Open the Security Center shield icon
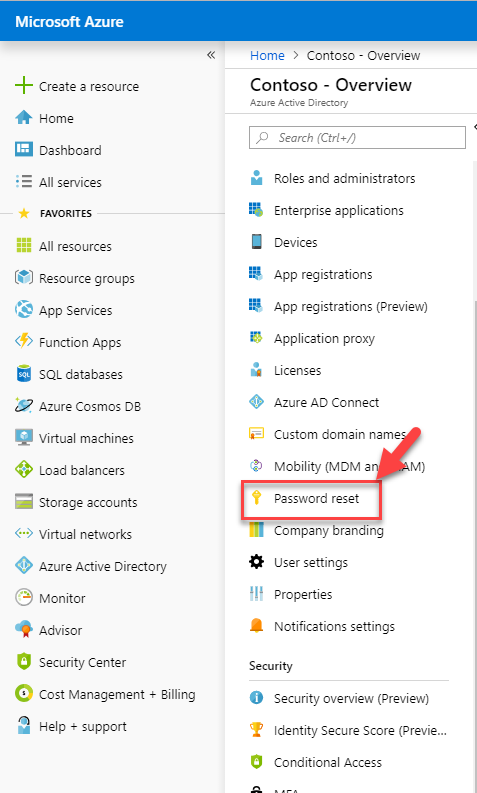The height and width of the screenshot is (793, 477). [24, 662]
